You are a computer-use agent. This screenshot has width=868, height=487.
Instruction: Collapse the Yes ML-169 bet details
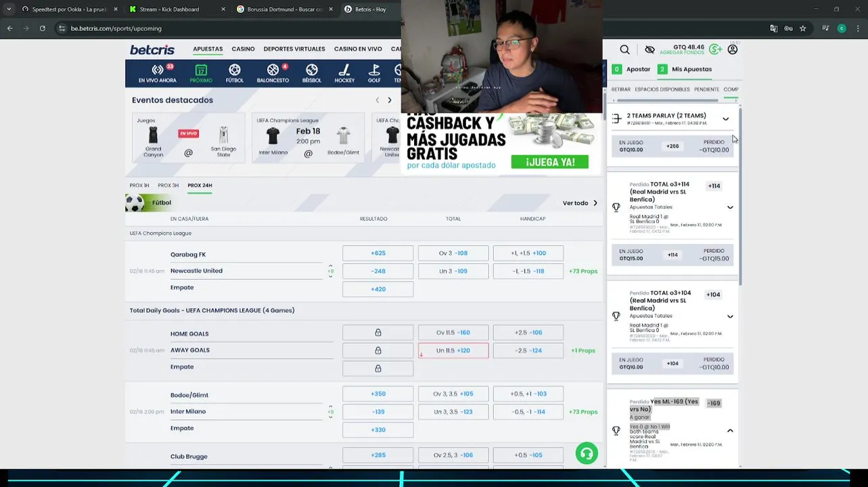730,431
